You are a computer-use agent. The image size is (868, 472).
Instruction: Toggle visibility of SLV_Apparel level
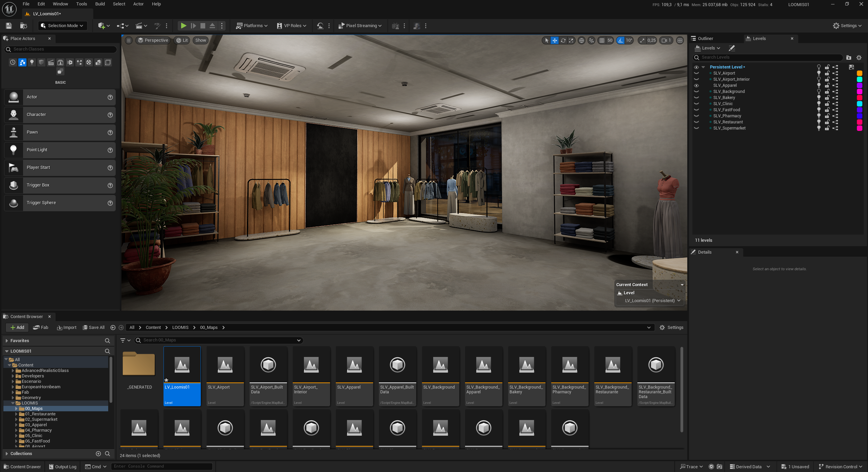tap(696, 85)
